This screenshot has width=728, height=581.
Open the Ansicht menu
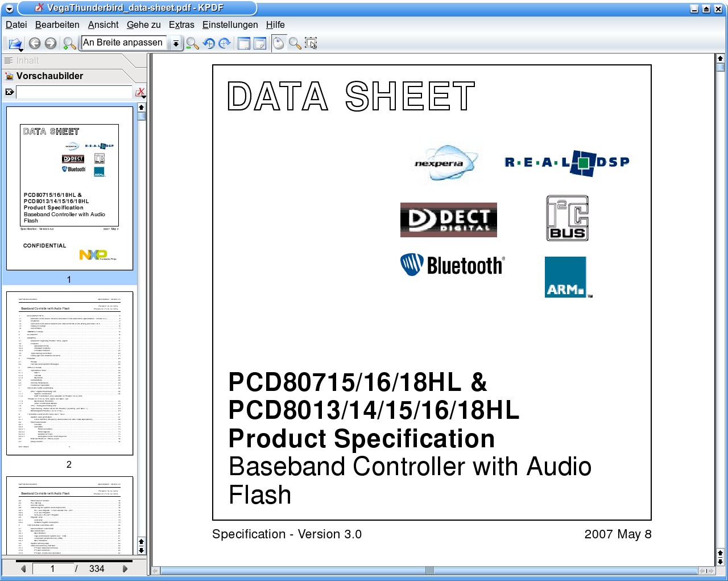point(104,25)
